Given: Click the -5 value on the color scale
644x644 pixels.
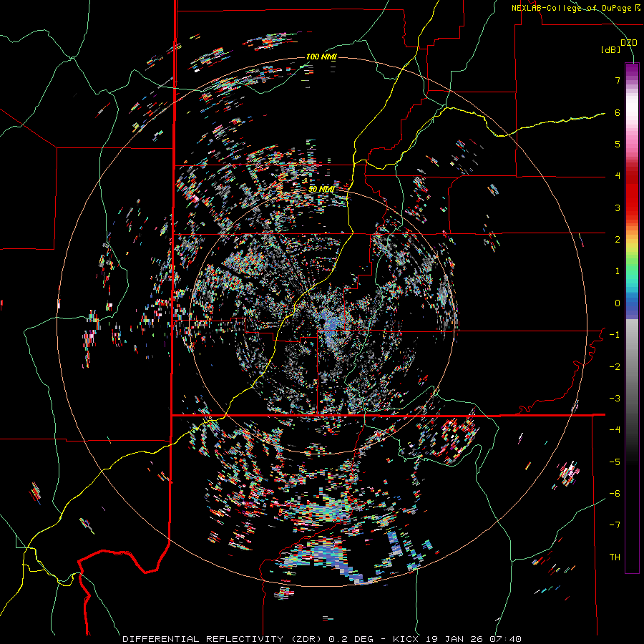Looking at the screenshot, I should point(615,462).
